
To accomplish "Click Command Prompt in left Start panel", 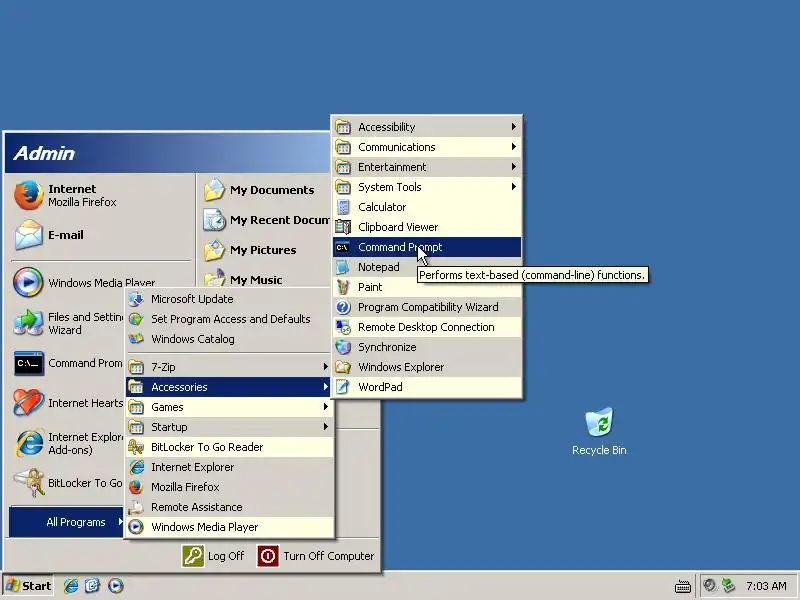I will coord(68,363).
